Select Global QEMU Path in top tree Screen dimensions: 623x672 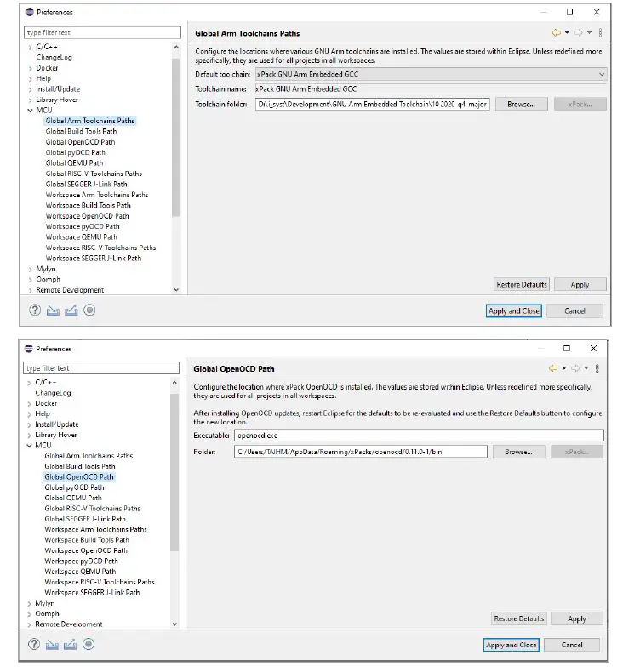tap(74, 162)
